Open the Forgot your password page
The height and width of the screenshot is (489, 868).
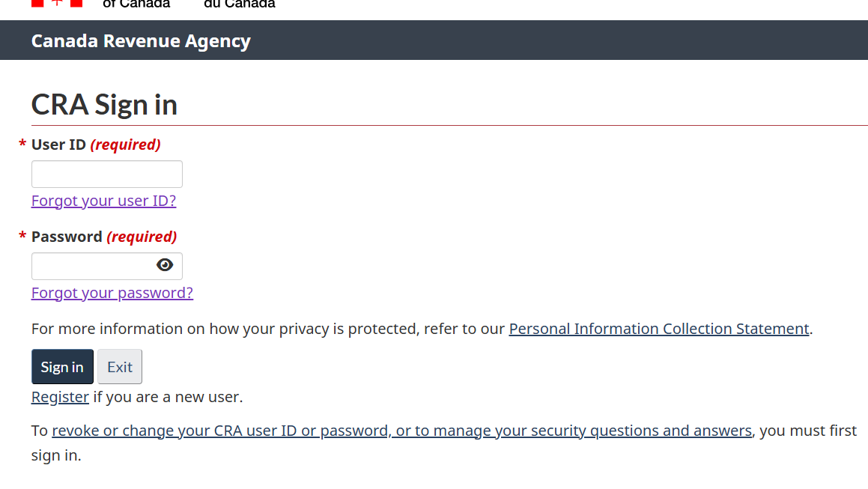[x=112, y=292]
